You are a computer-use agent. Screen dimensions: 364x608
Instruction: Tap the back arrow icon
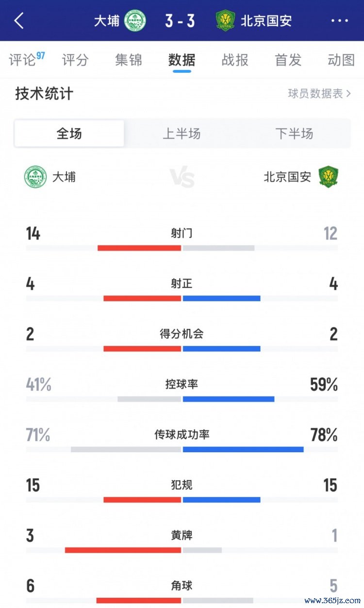pyautogui.click(x=19, y=21)
